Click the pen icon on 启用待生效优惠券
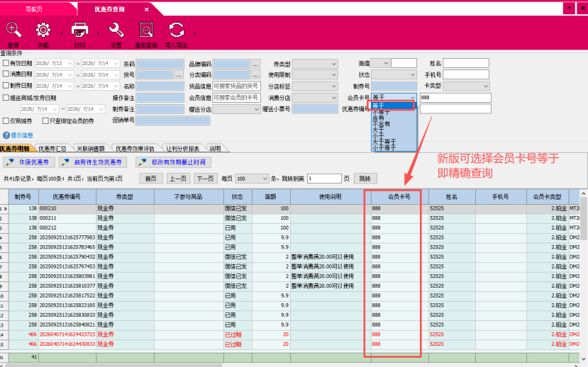Screen dimensions: 588x367 click(65, 162)
